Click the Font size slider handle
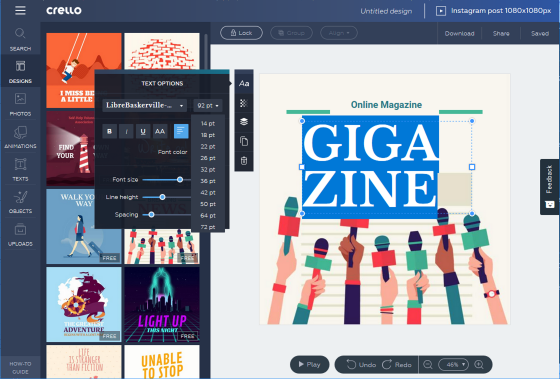The height and width of the screenshot is (379, 560). point(180,179)
